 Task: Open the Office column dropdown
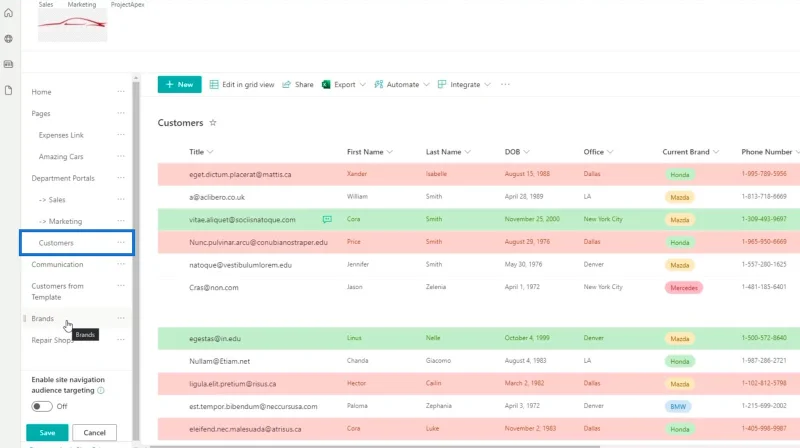(x=610, y=152)
